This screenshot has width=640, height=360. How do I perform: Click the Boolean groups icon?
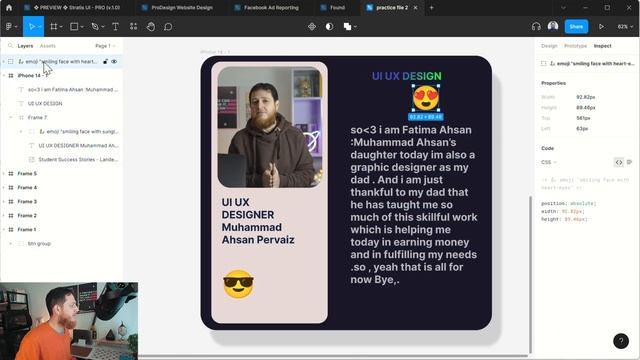pyautogui.click(x=347, y=27)
